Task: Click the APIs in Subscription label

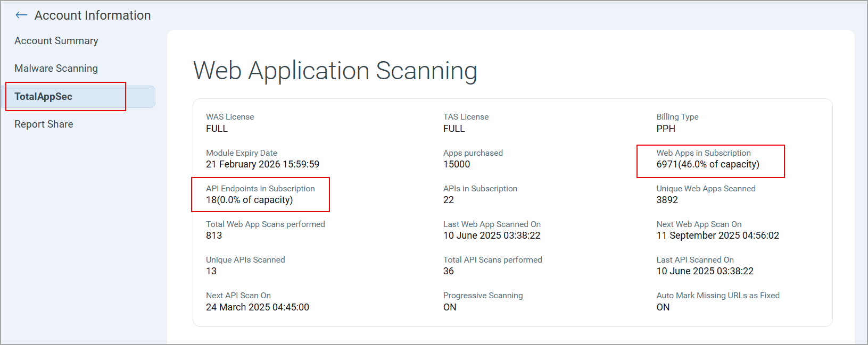Action: (480, 189)
